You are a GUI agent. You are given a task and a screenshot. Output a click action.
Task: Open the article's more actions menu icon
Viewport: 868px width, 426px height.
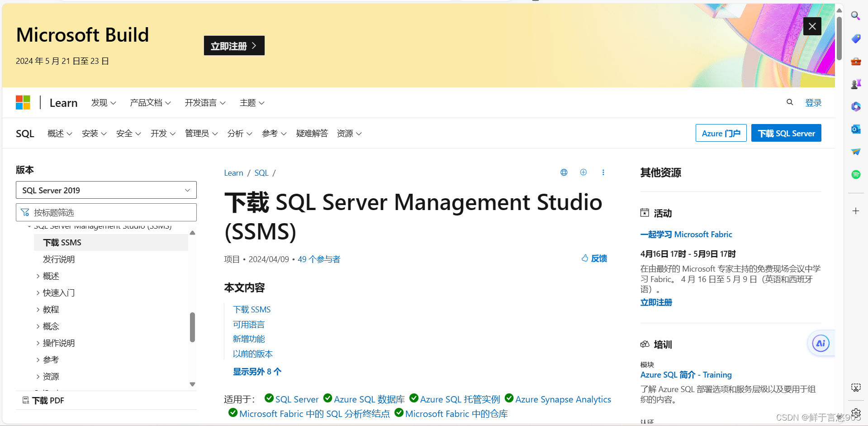pos(603,172)
